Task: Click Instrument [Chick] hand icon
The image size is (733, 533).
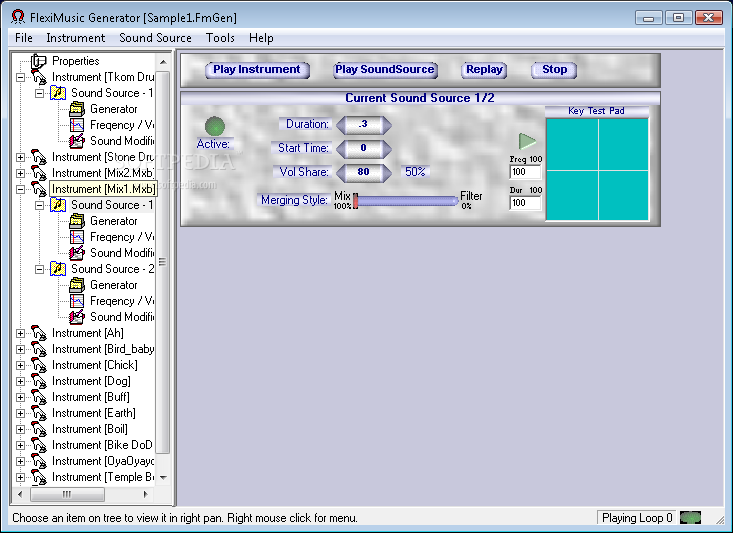Action: tap(39, 365)
